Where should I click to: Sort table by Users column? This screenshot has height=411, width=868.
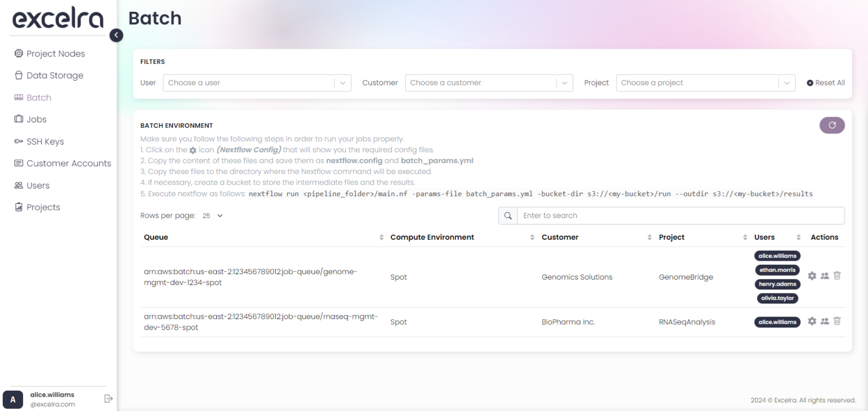798,237
